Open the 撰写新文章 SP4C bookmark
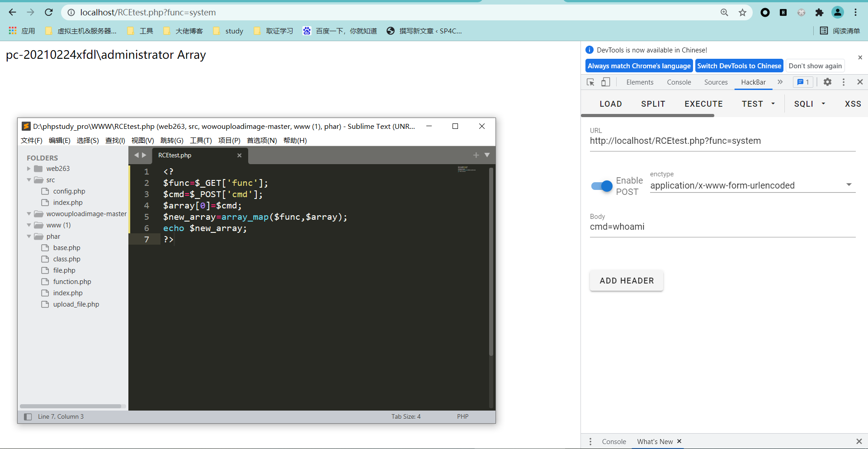The image size is (868, 449). coord(425,31)
